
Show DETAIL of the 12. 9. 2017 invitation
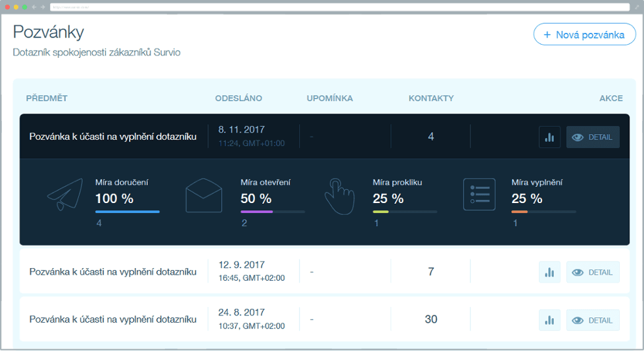(593, 272)
